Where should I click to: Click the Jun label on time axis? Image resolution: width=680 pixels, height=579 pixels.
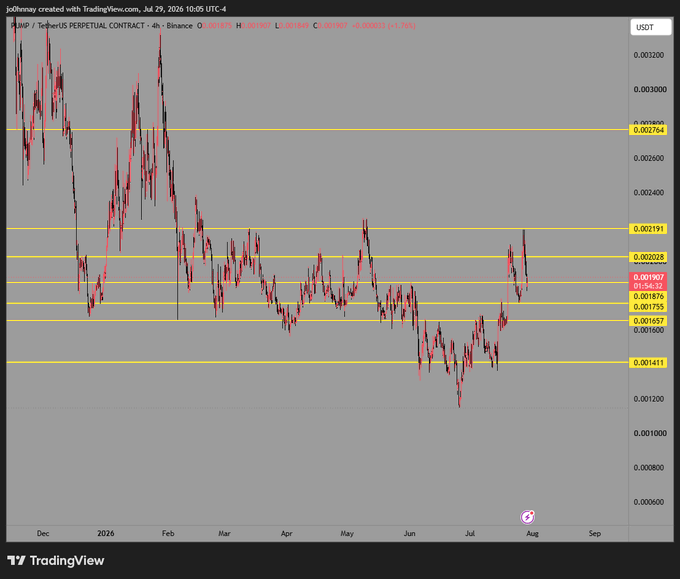[x=409, y=533]
